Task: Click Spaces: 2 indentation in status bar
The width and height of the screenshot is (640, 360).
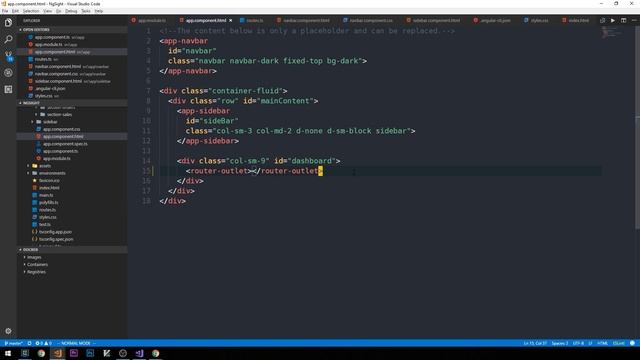Action: point(560,343)
